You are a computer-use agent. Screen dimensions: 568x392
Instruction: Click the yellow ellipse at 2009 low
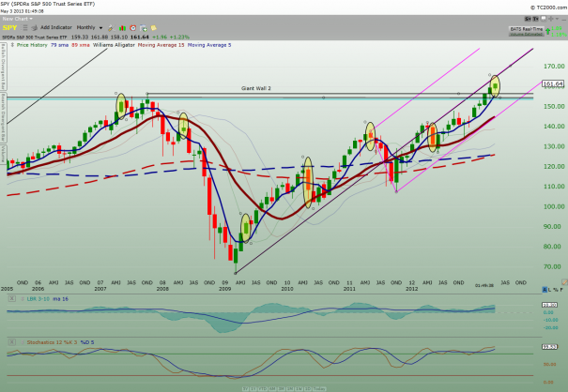(245, 228)
